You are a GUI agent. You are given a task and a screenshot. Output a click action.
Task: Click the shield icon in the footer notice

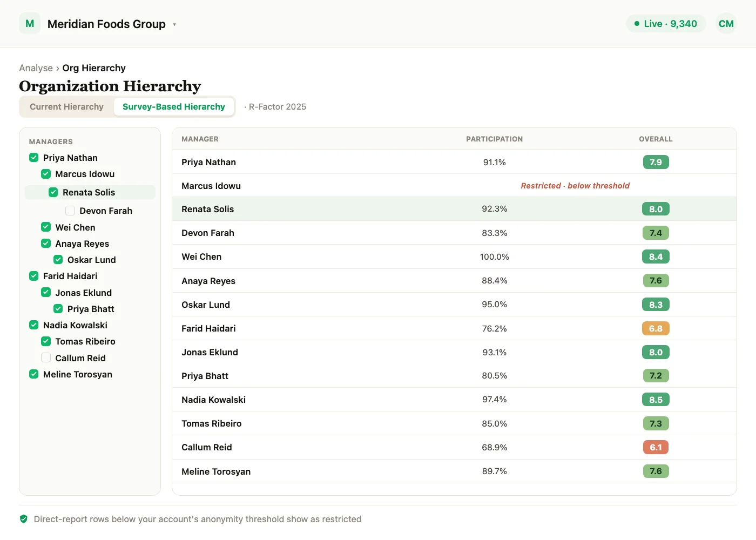24,519
